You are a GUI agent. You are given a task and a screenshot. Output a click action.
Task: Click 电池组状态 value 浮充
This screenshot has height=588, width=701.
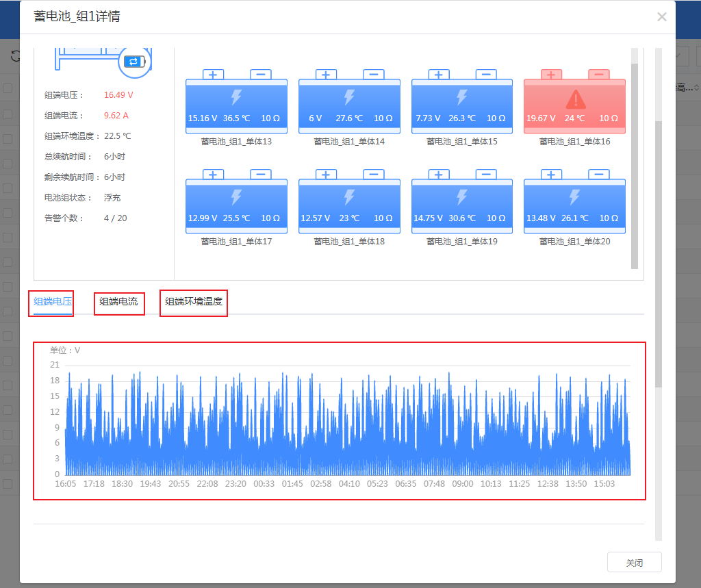tap(112, 198)
